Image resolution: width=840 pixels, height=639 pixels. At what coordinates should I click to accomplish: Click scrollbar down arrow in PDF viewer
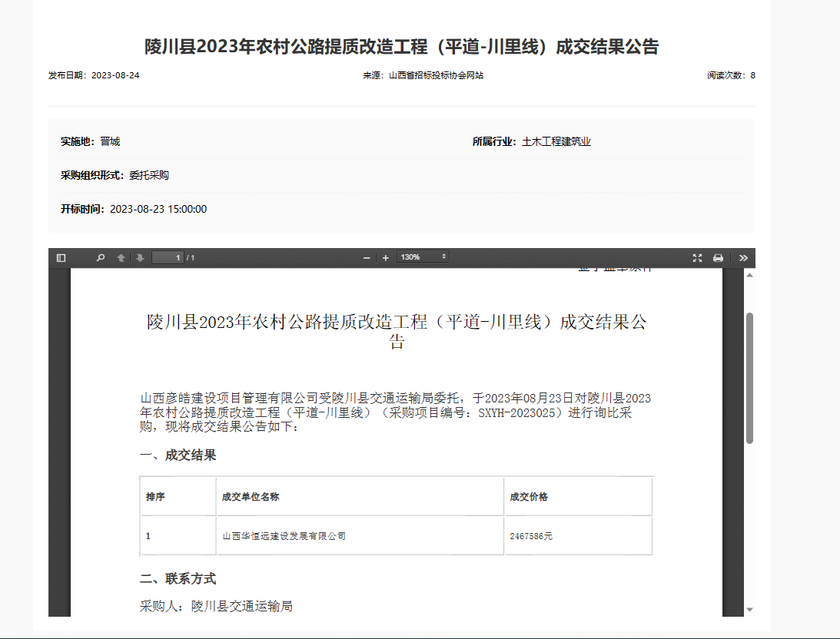point(749,610)
